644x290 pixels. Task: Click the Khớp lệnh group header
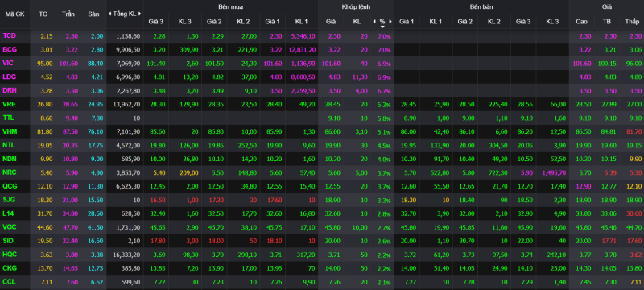click(x=356, y=7)
